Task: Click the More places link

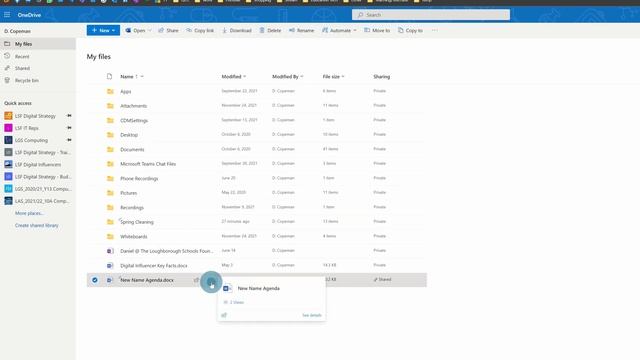Action: 29,213
